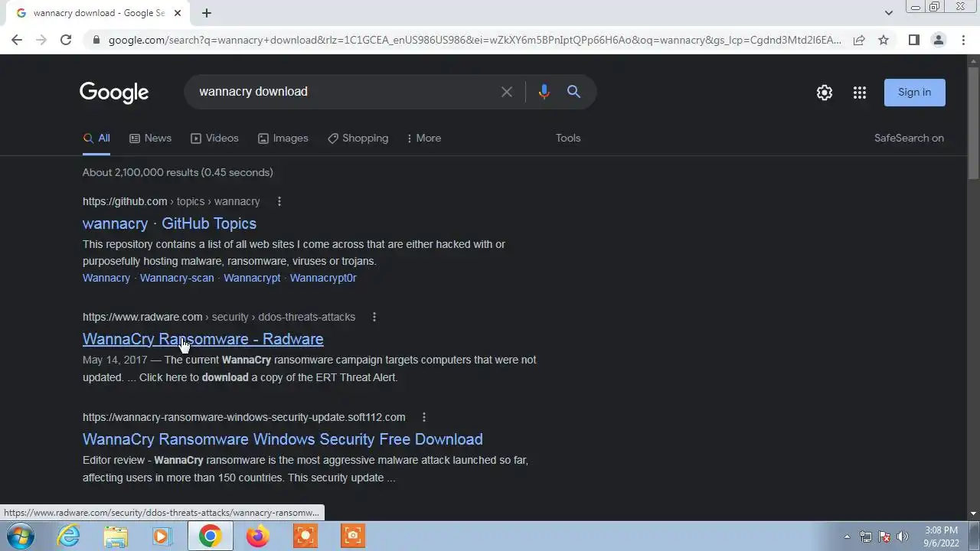Image resolution: width=980 pixels, height=551 pixels.
Task: Select the All results tab
Action: click(96, 139)
